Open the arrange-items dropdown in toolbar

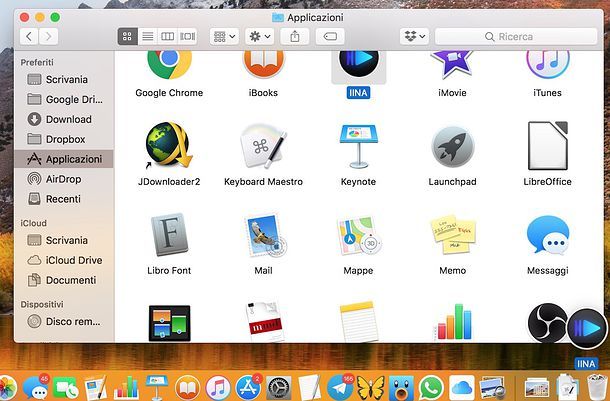click(224, 37)
